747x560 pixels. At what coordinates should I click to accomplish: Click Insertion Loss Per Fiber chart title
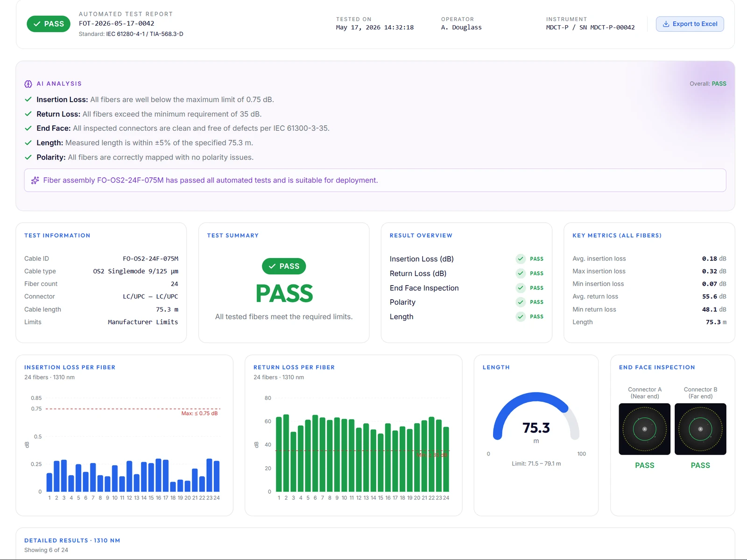tap(70, 367)
